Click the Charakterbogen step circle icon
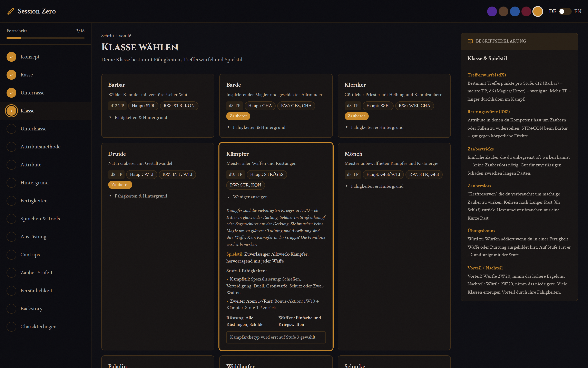This screenshot has width=588, height=368. tap(11, 327)
